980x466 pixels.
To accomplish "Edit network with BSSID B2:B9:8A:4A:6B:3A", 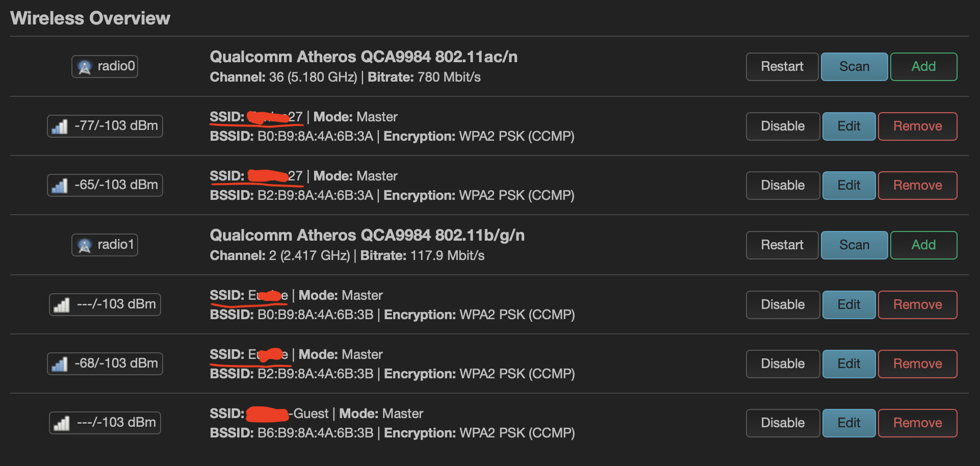I will tap(849, 186).
